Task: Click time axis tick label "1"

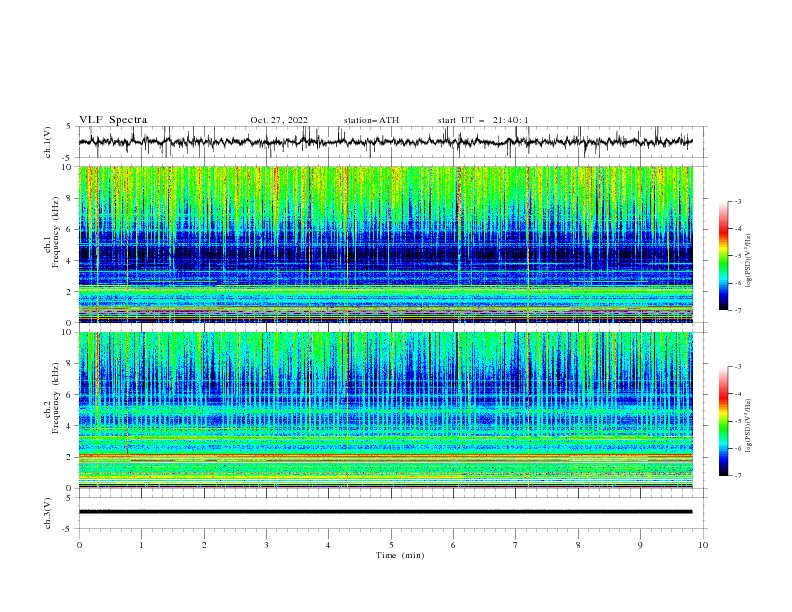Action: pos(142,545)
